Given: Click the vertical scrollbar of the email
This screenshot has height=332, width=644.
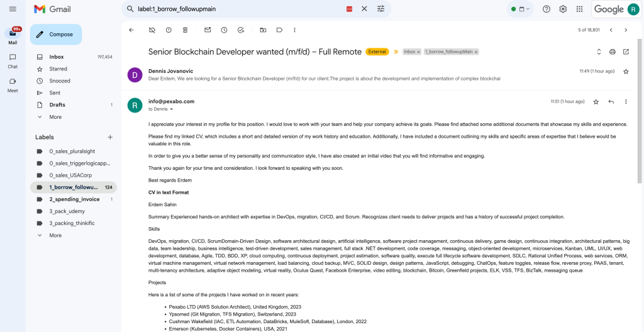Looking at the screenshot, I should click(640, 111).
